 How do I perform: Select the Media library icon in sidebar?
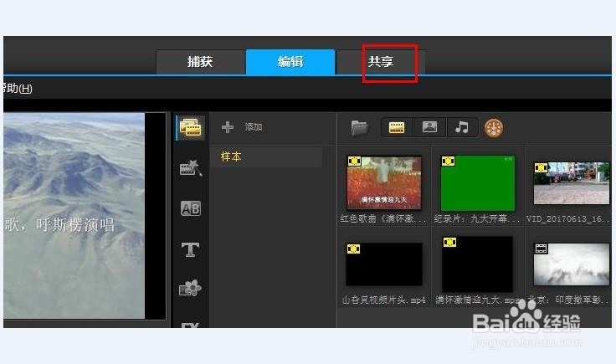[x=190, y=128]
